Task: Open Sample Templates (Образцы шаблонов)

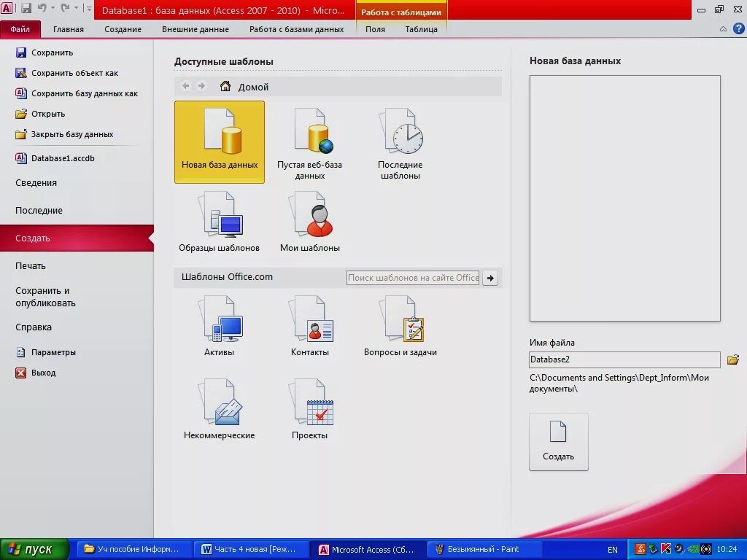Action: tap(219, 221)
